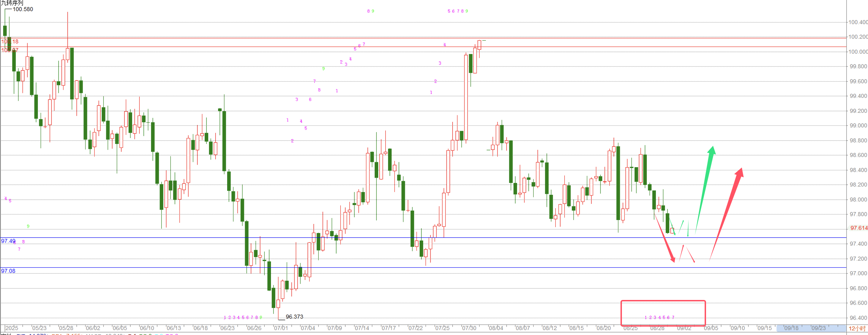This screenshot has height=335, width=868.
Task: Click the 99.200 price axis label
Action: 859,111
